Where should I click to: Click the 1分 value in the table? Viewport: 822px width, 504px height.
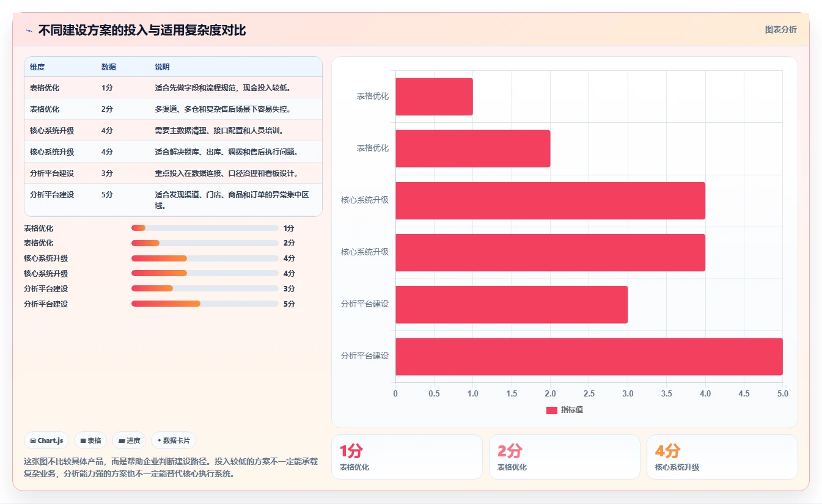107,88
